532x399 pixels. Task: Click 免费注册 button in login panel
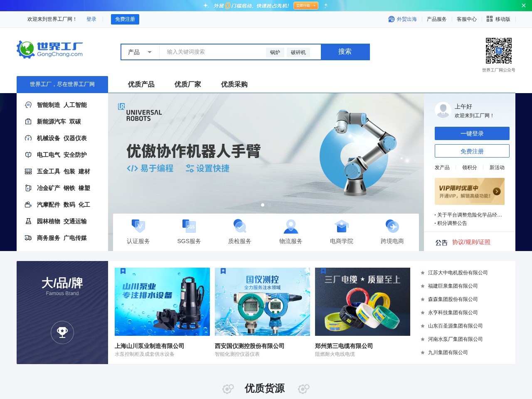pos(472,151)
